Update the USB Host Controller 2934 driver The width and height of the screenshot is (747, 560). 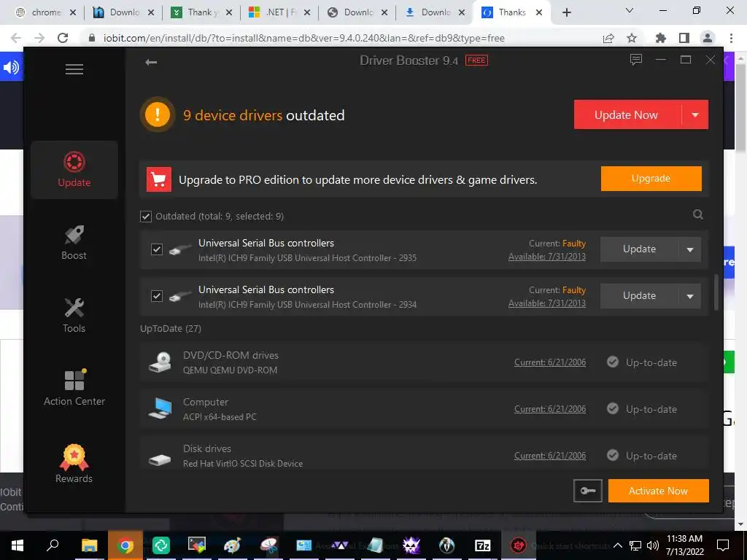click(639, 296)
